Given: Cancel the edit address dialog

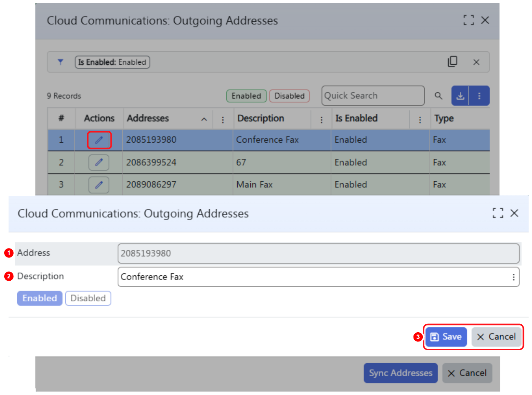Looking at the screenshot, I should pos(496,337).
